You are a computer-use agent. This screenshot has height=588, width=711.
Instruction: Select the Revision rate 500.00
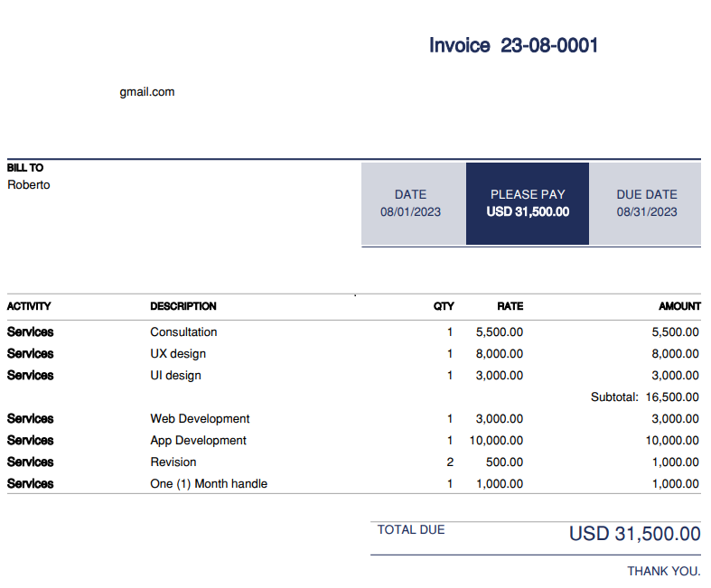(504, 462)
